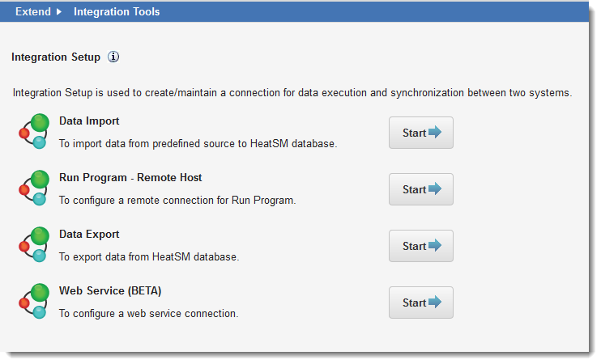Click the Integration Setup info icon
The height and width of the screenshot is (364, 601).
[113, 57]
